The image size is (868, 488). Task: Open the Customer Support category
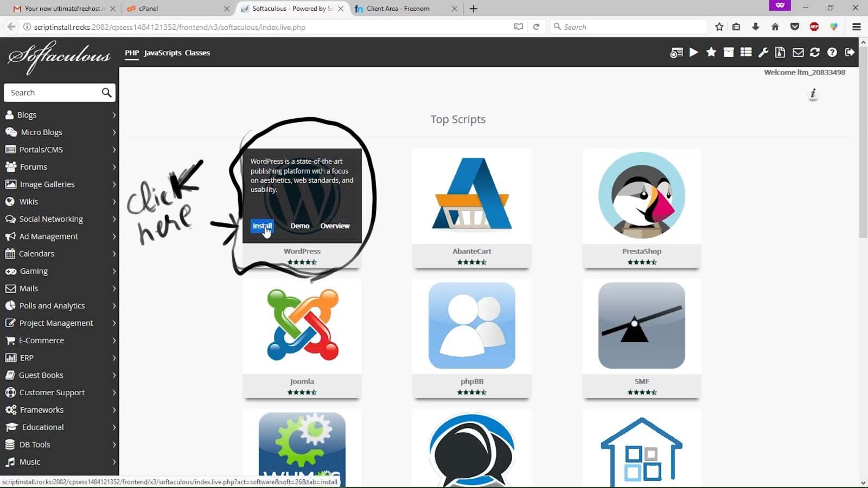(x=60, y=393)
